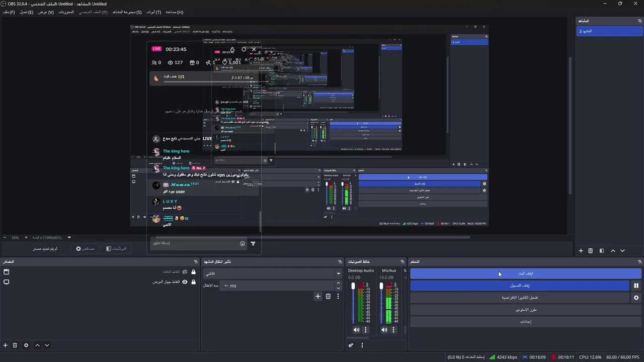Remove transition using its trash icon
The width and height of the screenshot is (644, 362).
(328, 297)
